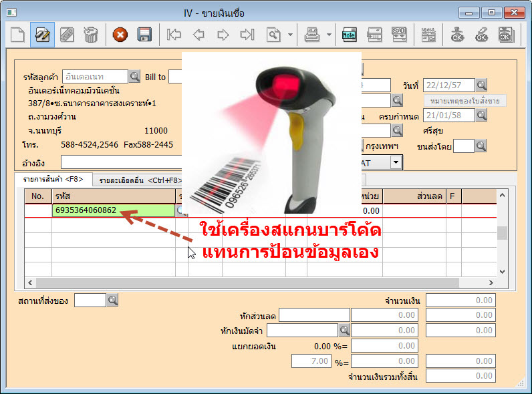The image size is (532, 394).
Task: Click the window system menu icon
Action: (11, 13)
